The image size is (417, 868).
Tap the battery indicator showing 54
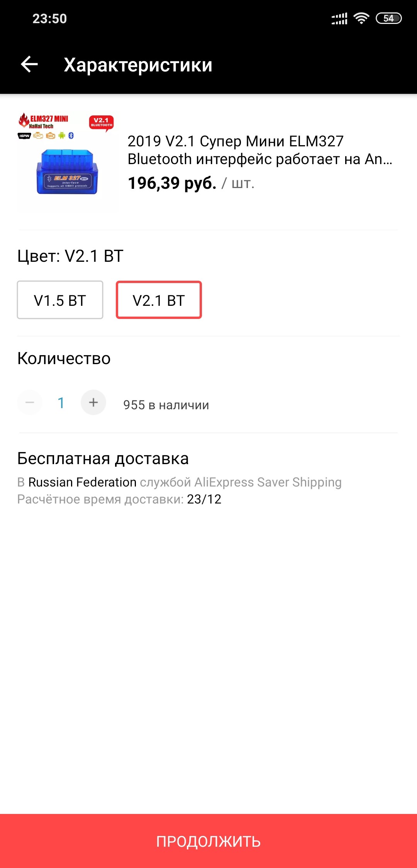point(389,19)
